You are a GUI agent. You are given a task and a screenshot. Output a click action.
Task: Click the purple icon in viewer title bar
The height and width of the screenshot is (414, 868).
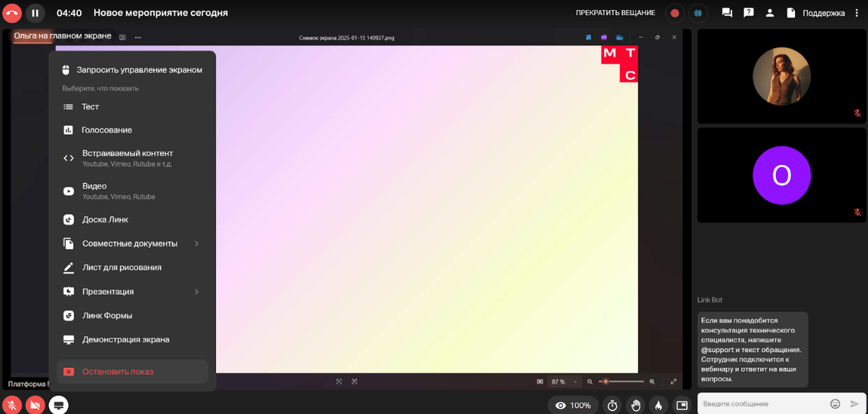pos(604,38)
